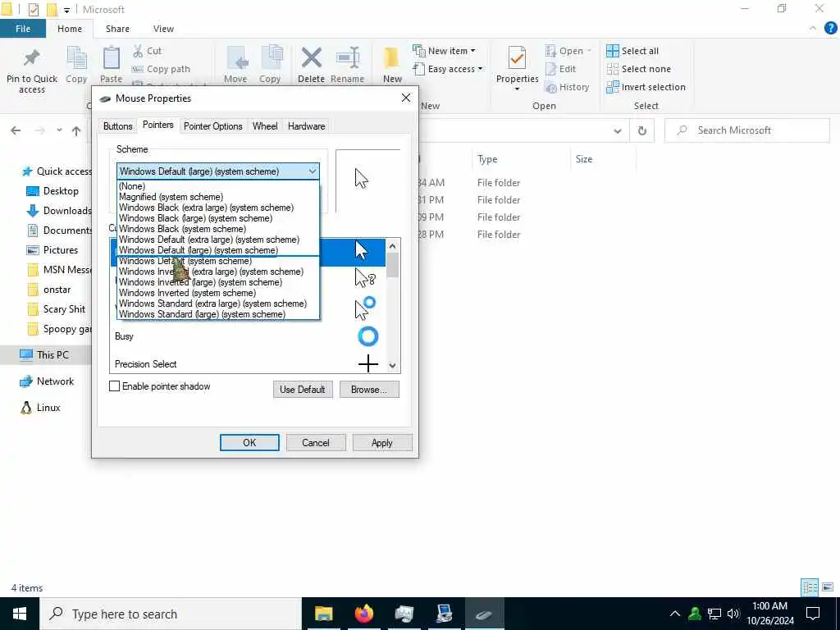Click the Edit button in ribbon
840x630 pixels.
[x=560, y=69]
